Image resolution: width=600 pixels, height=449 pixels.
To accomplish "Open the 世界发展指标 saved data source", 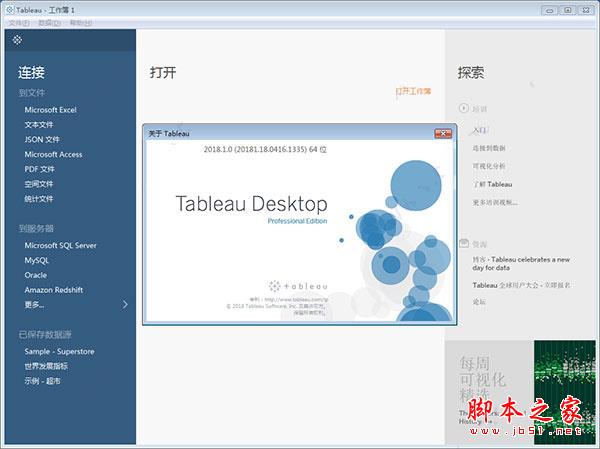I will coord(46,366).
